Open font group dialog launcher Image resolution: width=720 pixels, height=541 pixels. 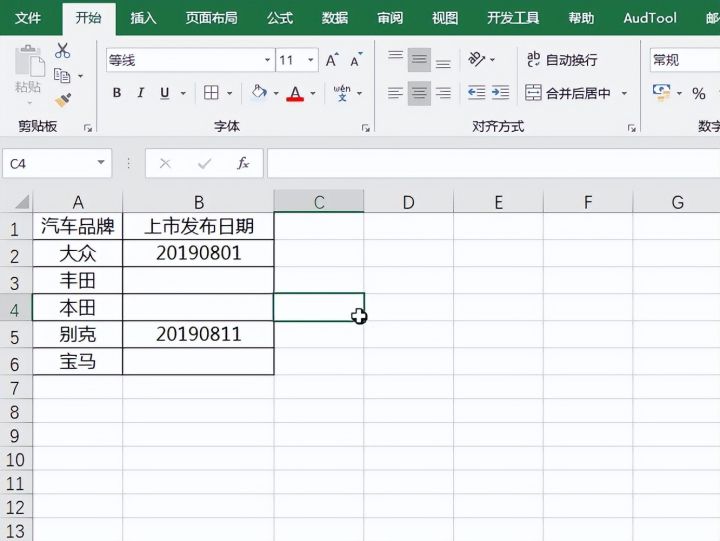click(366, 128)
